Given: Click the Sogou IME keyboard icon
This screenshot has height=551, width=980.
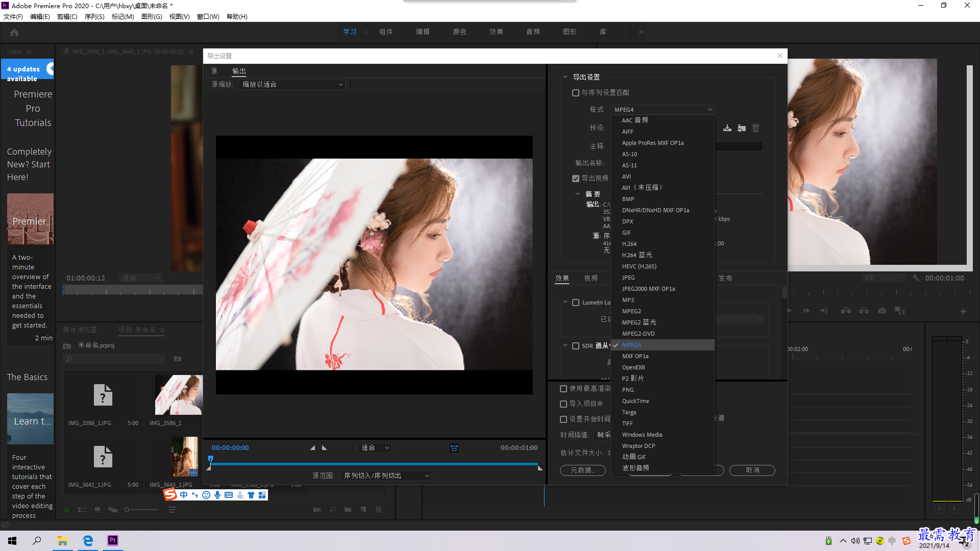Looking at the screenshot, I should click(229, 495).
